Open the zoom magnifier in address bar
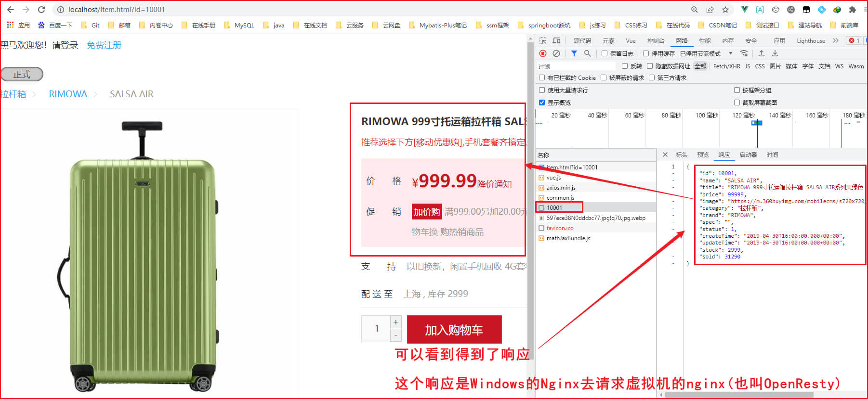Viewport: 868px width, 399px height. (x=694, y=10)
